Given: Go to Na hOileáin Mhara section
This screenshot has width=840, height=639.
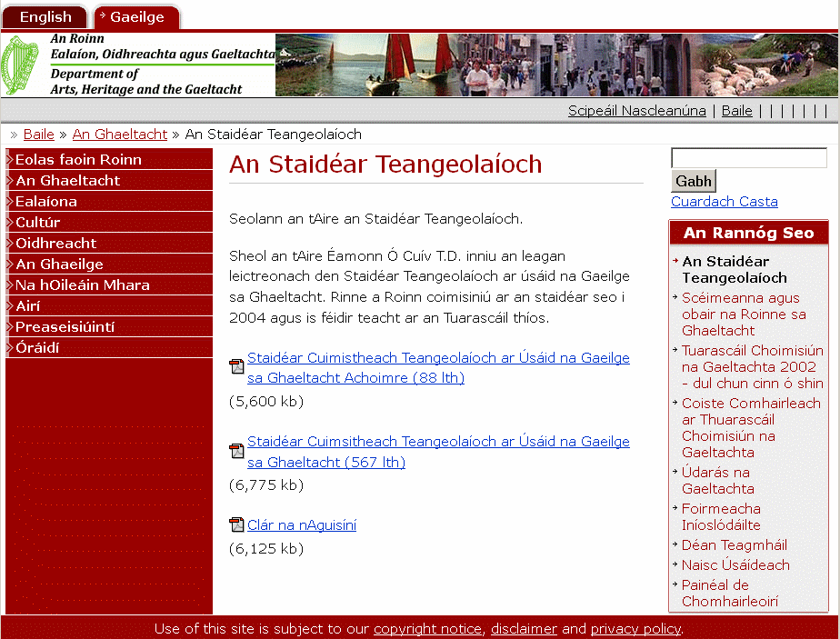Looking at the screenshot, I should (82, 285).
